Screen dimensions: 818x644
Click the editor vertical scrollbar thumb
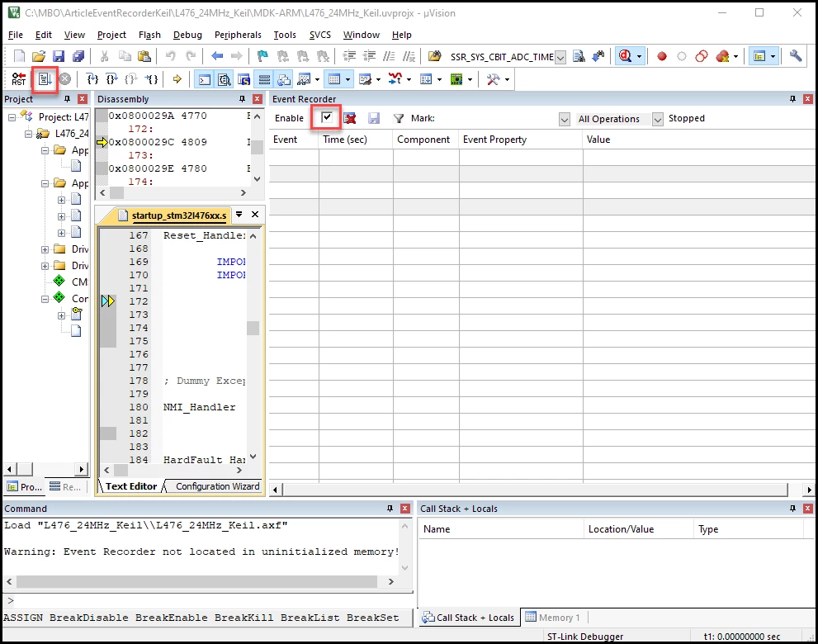(x=253, y=328)
